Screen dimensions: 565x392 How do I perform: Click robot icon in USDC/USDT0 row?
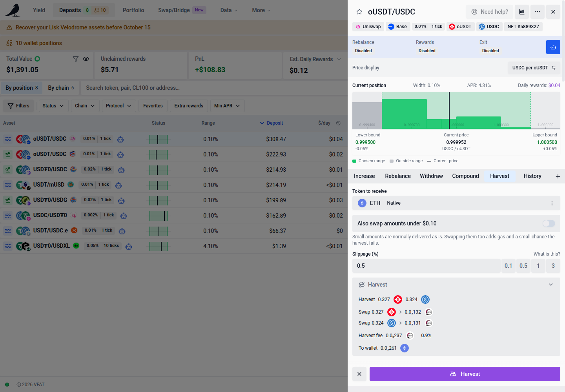click(124, 216)
